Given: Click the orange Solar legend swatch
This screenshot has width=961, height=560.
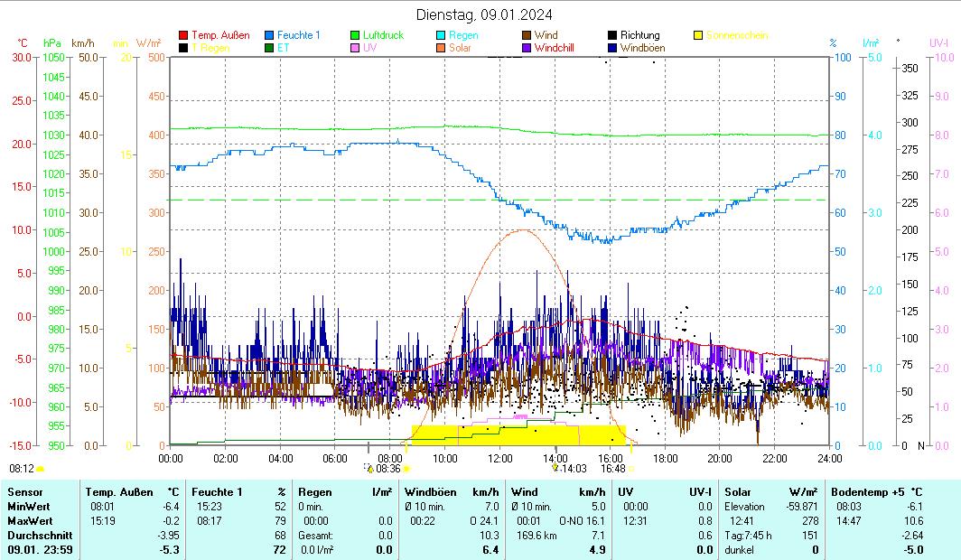Looking at the screenshot, I should (441, 48).
